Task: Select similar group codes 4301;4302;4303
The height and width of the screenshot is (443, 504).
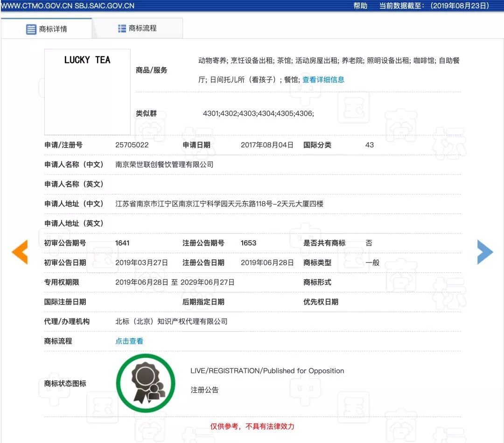Action: tap(259, 113)
